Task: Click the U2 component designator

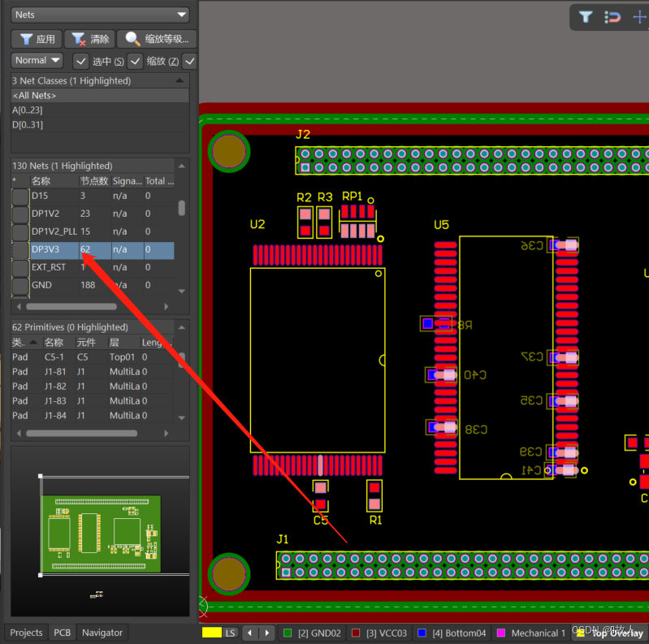Action: point(257,225)
